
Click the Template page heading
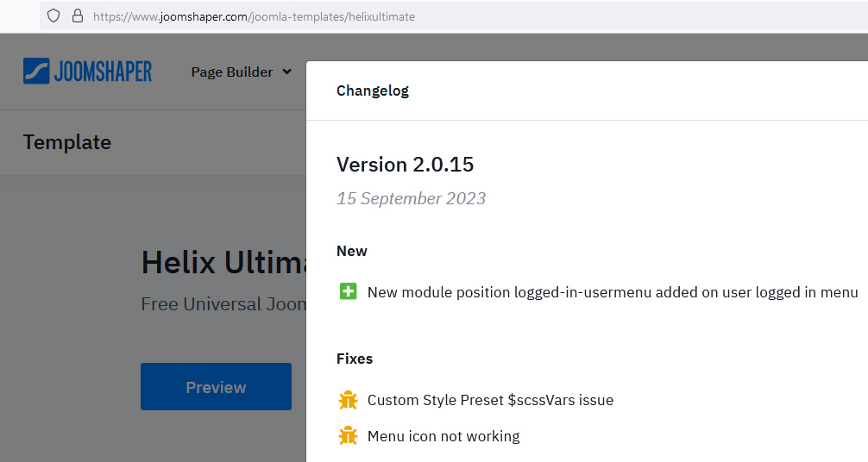(67, 142)
